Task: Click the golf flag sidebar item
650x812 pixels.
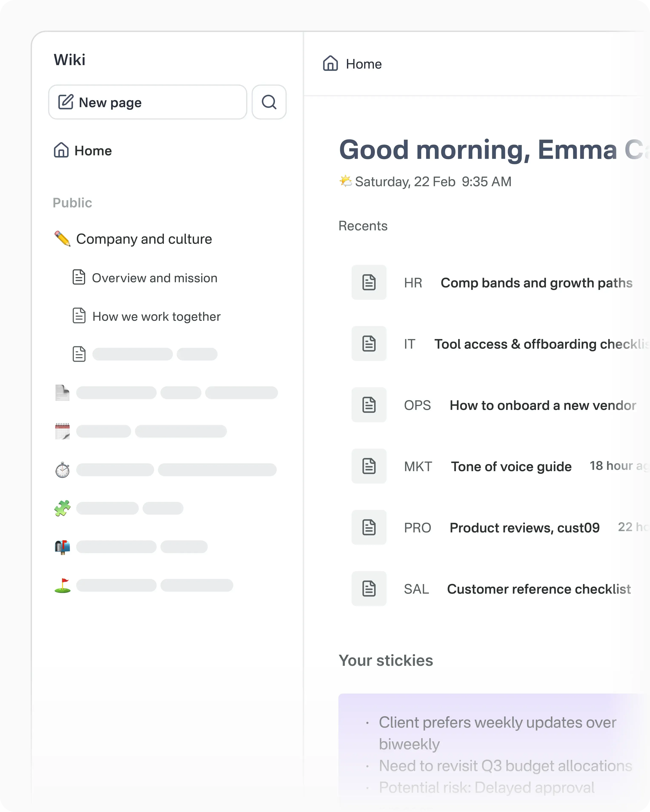Action: tap(62, 585)
